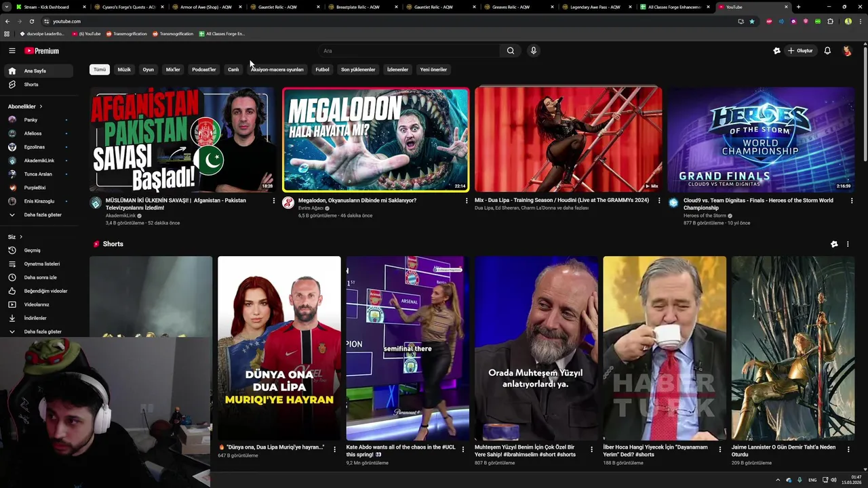This screenshot has width=868, height=488.
Task: Open AkademikLink channel under first video
Action: click(x=121, y=216)
